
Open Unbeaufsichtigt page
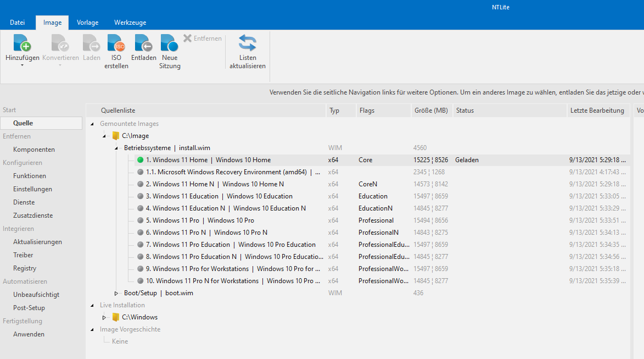click(x=36, y=295)
